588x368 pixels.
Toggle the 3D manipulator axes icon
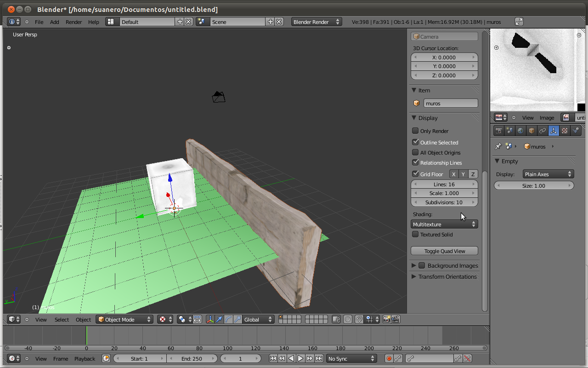click(x=210, y=319)
